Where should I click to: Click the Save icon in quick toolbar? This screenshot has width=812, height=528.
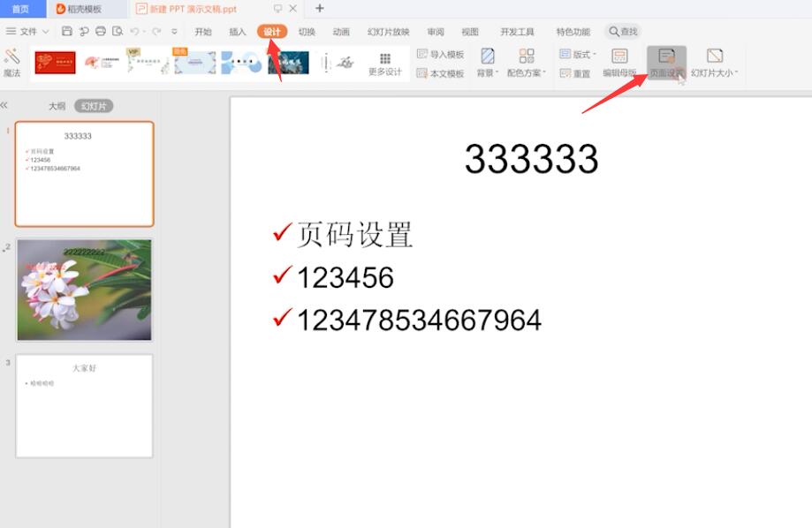pos(67,31)
